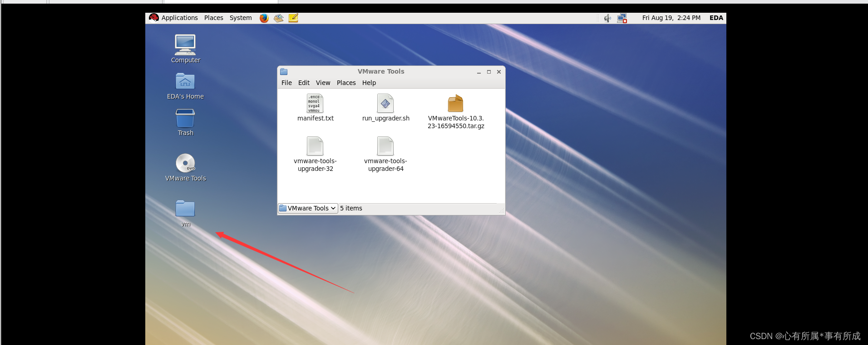Close the VMware Tools window
The image size is (868, 345).
tap(499, 72)
